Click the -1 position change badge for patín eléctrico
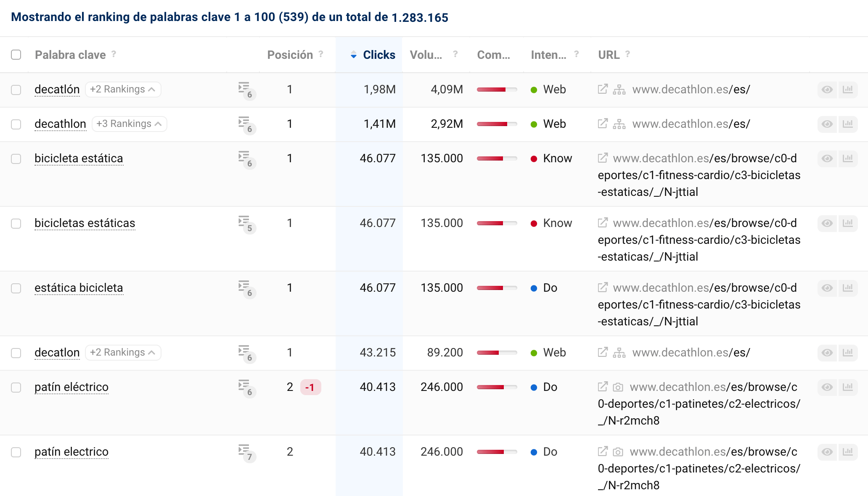The height and width of the screenshot is (496, 868). (x=310, y=388)
